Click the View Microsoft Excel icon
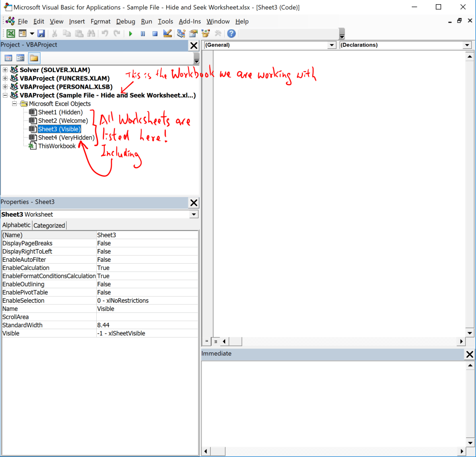This screenshot has width=476, height=457. [10, 33]
